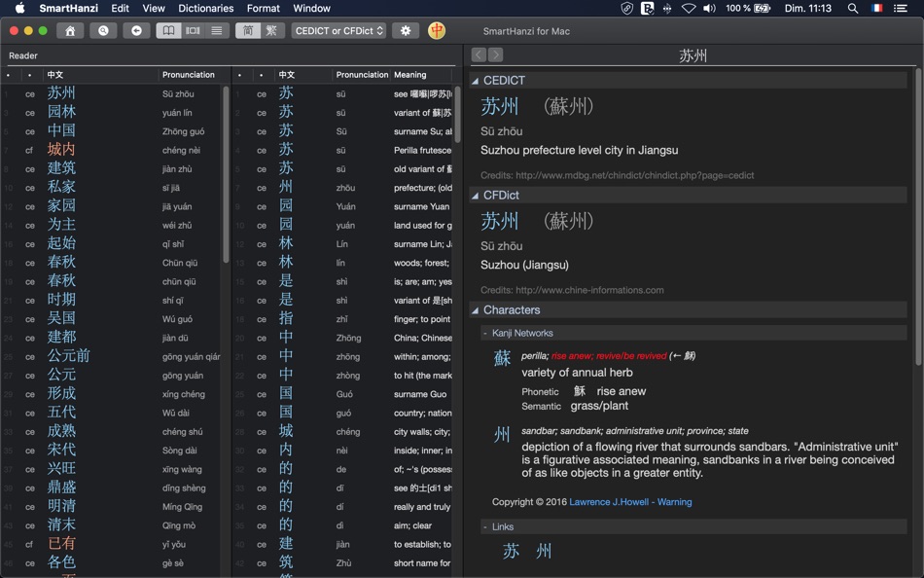Select character 内 with pronunciation nèi

tap(286, 450)
